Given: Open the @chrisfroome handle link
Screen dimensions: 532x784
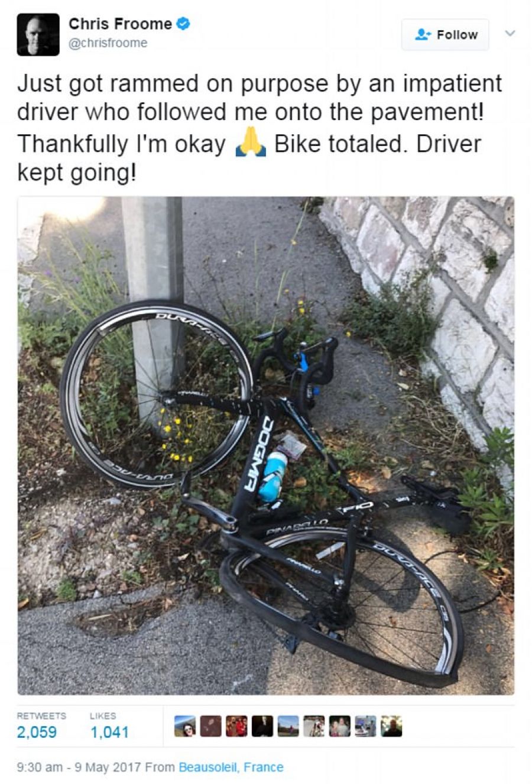Looking at the screenshot, I should [x=108, y=43].
